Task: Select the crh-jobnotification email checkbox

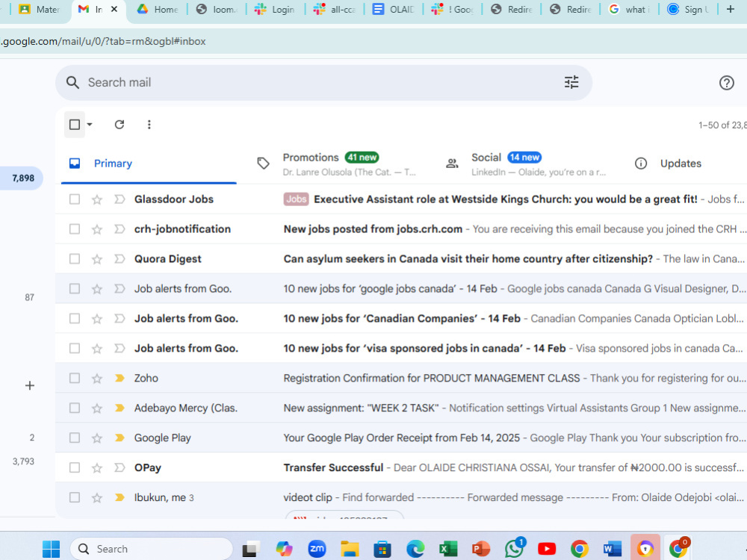Action: [x=74, y=229]
